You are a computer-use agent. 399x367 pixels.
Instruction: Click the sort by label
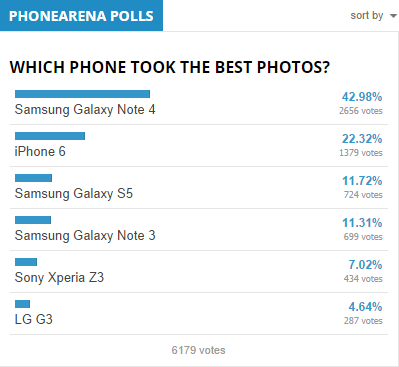[367, 15]
